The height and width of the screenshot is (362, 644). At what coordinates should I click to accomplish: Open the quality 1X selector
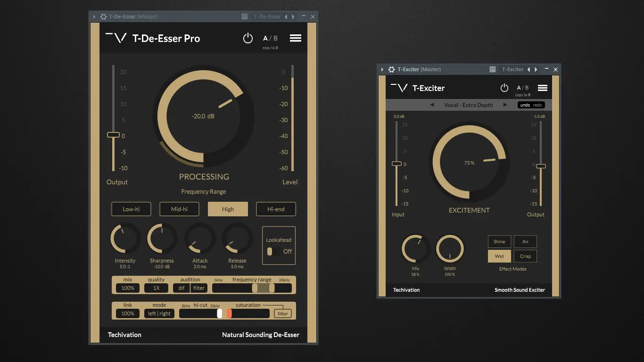pos(156,288)
